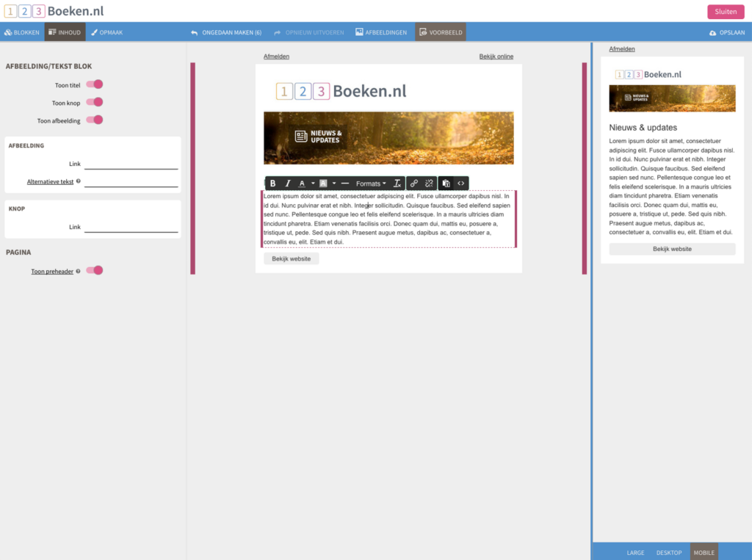
Task: Open the background color dropdown arrow
Action: click(334, 183)
